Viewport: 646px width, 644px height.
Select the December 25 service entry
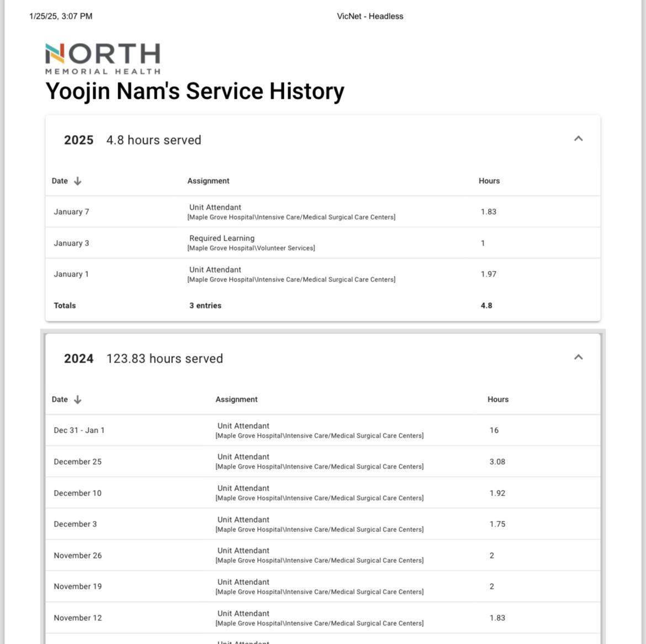click(x=243, y=461)
